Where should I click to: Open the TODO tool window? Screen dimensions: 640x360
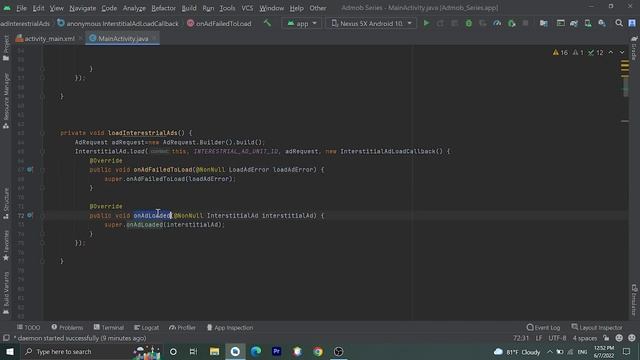pyautogui.click(x=28, y=327)
